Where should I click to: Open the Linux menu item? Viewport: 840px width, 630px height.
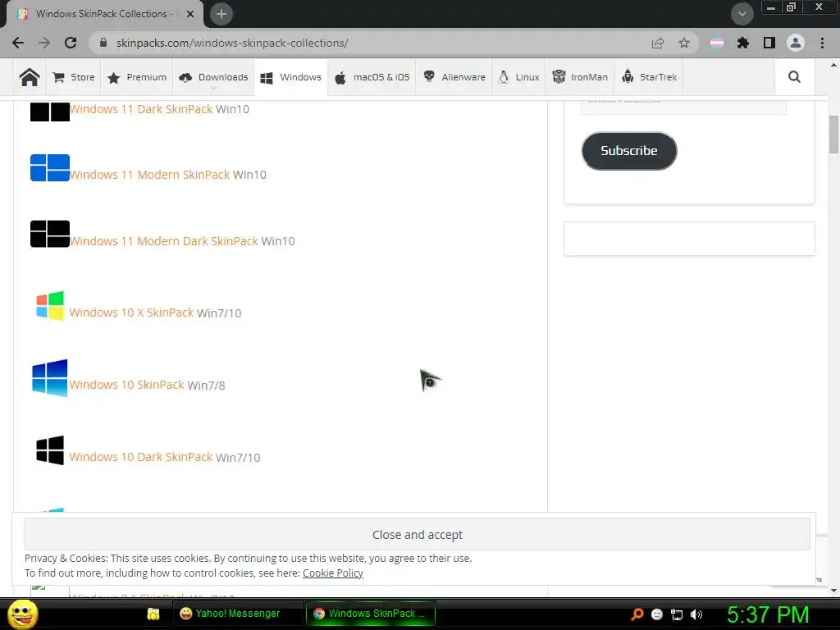click(519, 77)
